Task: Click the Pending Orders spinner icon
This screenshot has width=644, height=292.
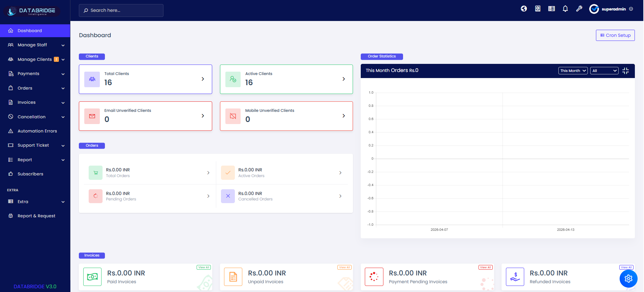Action: coord(95,196)
